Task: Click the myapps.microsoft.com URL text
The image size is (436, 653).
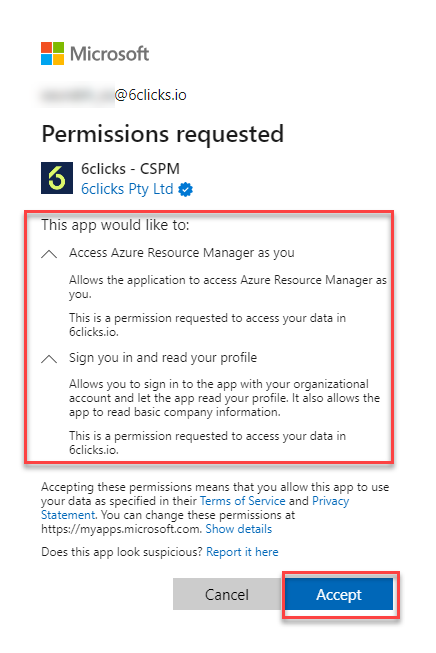Action: pos(122,529)
